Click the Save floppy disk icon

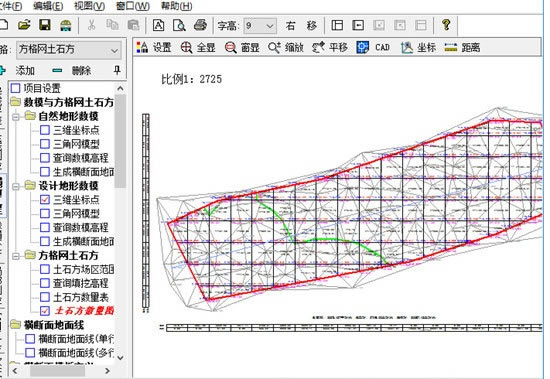point(45,25)
